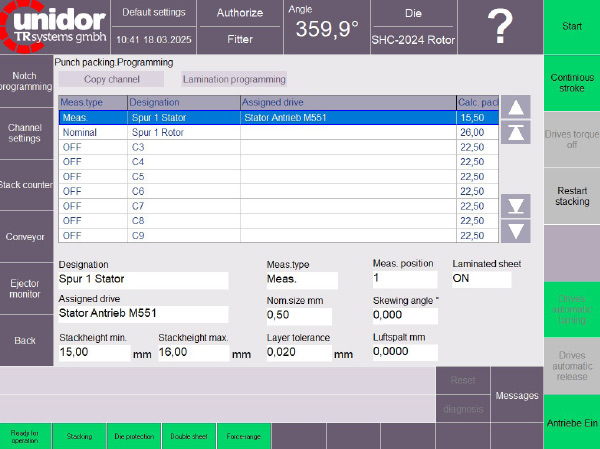Screen dimensions: 600x449
Task: Click the Antriebe Ein button
Action: pos(572,423)
